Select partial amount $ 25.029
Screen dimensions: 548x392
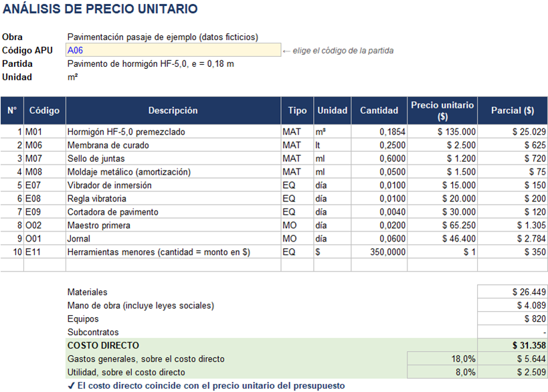pos(513,132)
